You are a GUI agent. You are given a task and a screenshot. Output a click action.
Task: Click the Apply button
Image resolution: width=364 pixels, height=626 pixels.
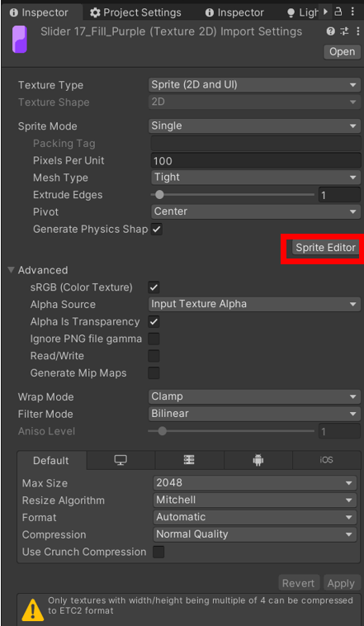(341, 583)
